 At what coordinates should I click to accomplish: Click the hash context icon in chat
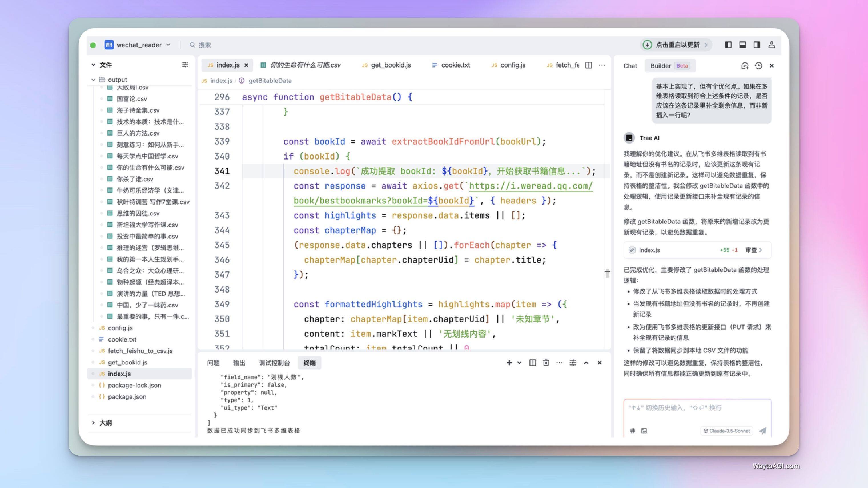coord(632,431)
